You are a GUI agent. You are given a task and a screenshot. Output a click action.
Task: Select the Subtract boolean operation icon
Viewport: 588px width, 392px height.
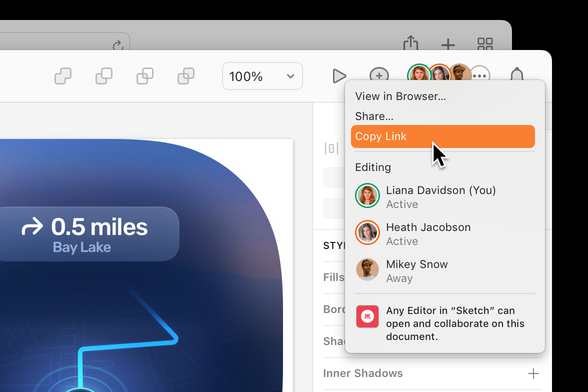tap(104, 76)
